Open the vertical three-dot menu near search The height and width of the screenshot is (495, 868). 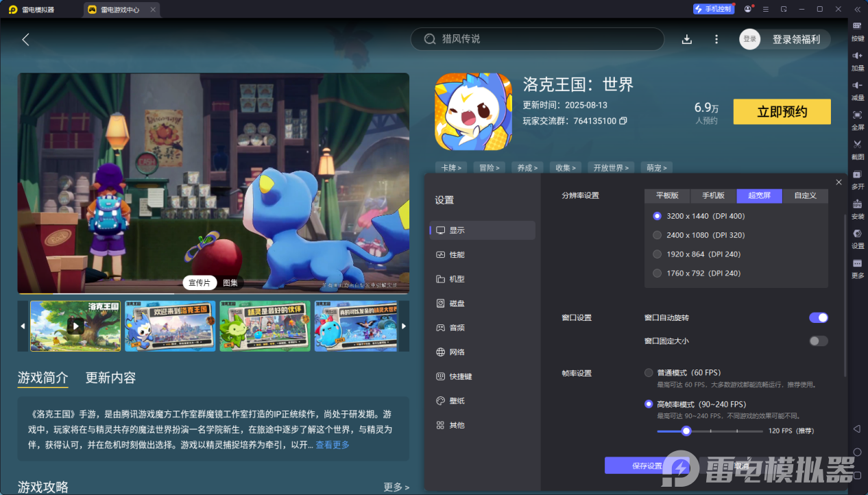[716, 39]
